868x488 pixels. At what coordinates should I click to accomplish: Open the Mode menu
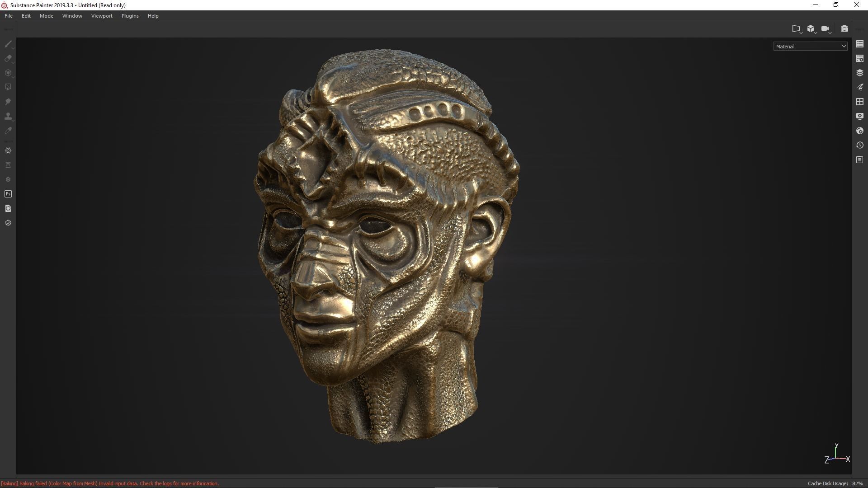[x=47, y=16]
